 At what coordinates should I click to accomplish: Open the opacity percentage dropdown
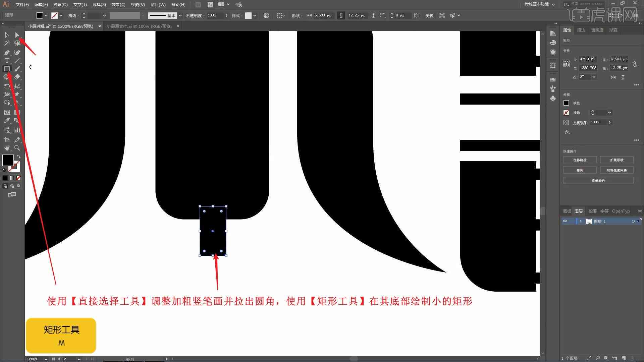[225, 15]
